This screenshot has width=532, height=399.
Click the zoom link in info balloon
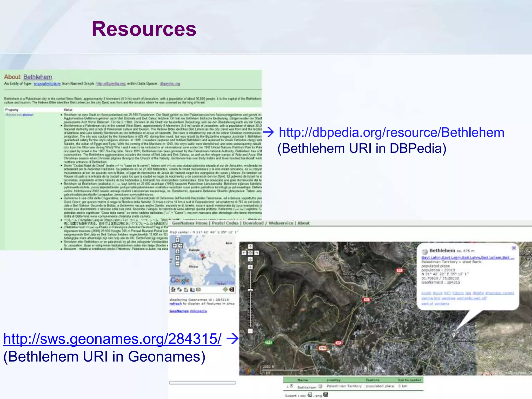pos(426,293)
